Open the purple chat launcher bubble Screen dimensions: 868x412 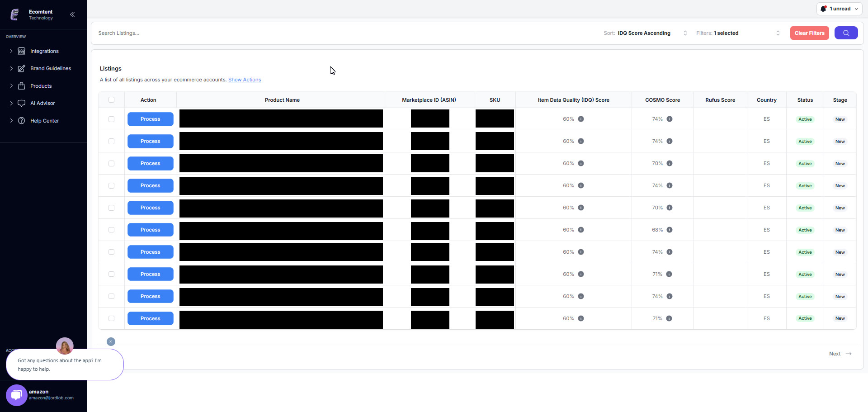click(x=17, y=395)
